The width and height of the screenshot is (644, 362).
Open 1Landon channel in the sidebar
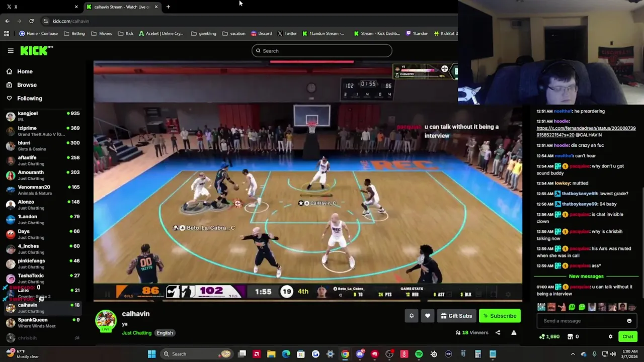[x=43, y=219]
